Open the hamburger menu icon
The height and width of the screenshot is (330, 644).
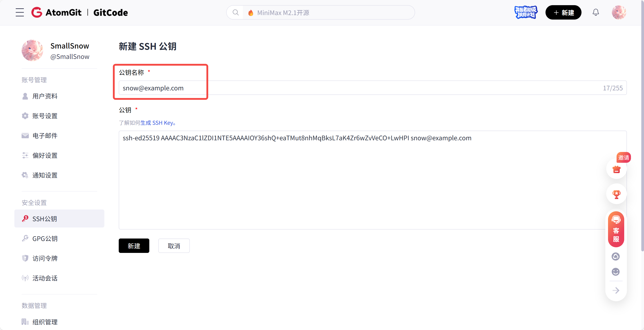tap(20, 13)
